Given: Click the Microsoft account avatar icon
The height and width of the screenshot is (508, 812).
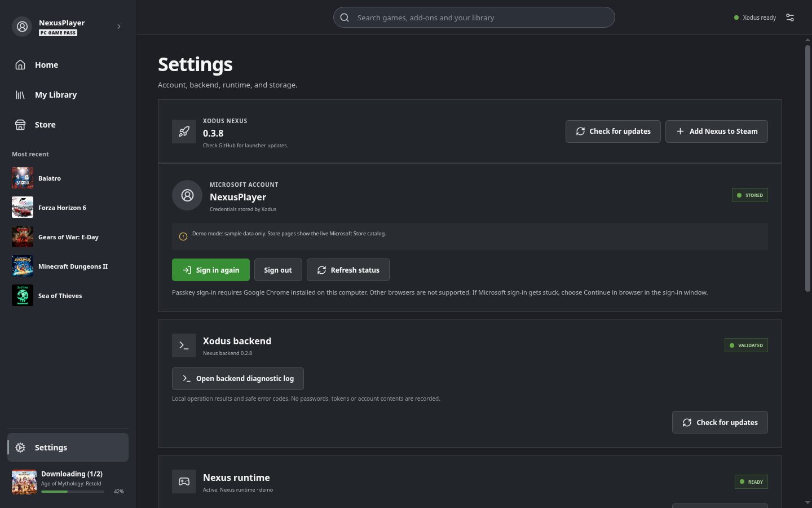Looking at the screenshot, I should tap(187, 195).
